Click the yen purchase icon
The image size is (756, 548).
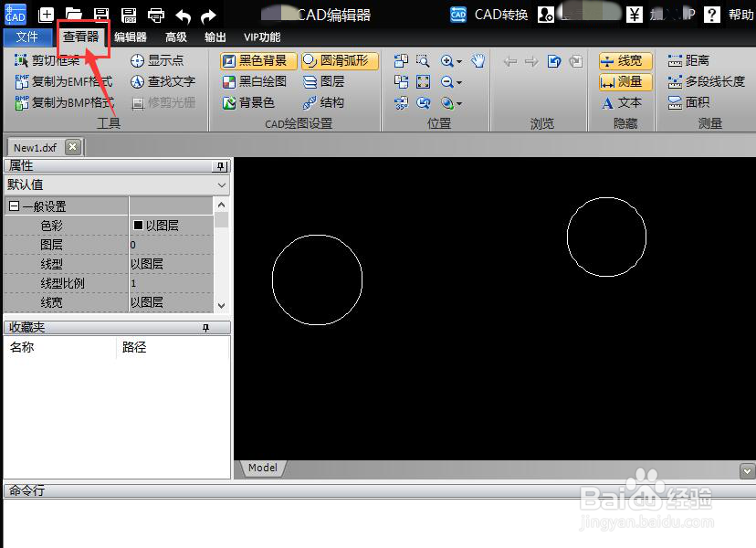click(x=635, y=15)
